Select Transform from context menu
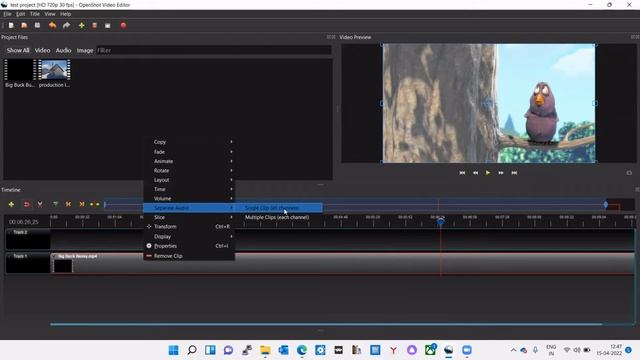The height and width of the screenshot is (360, 640). [189, 227]
